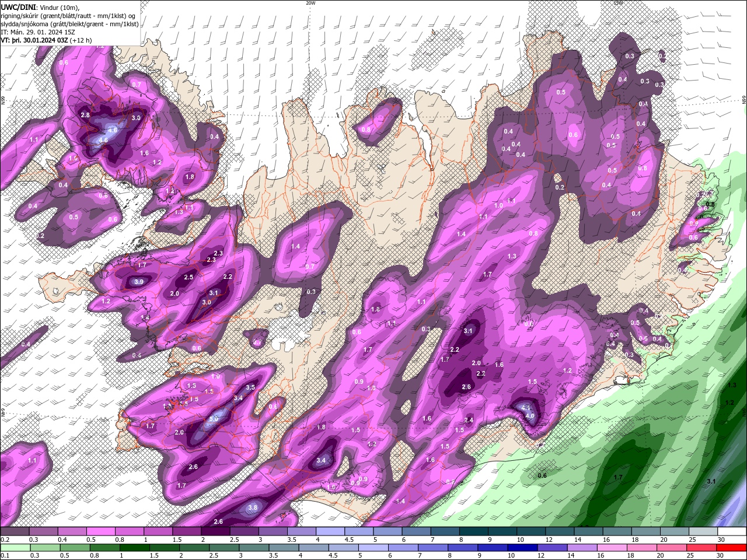
Task: Click the "slydda/snjókoma" legend description line
Action: (69, 23)
